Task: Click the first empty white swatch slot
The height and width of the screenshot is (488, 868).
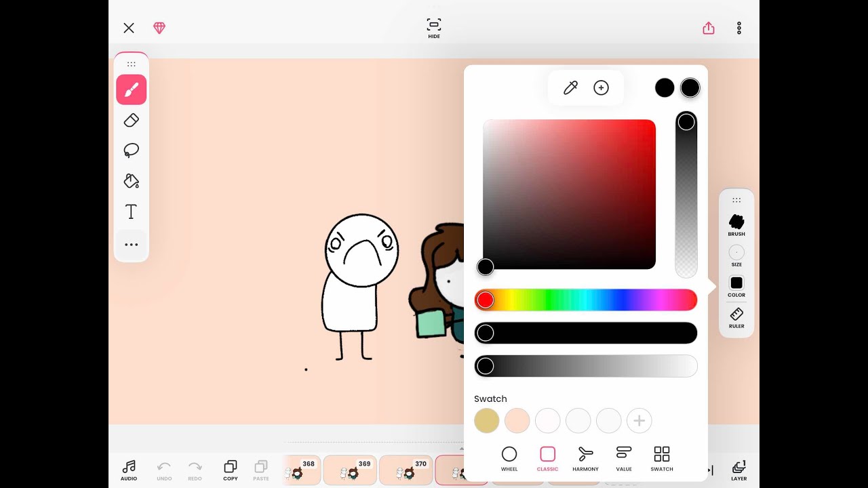Action: click(x=548, y=420)
